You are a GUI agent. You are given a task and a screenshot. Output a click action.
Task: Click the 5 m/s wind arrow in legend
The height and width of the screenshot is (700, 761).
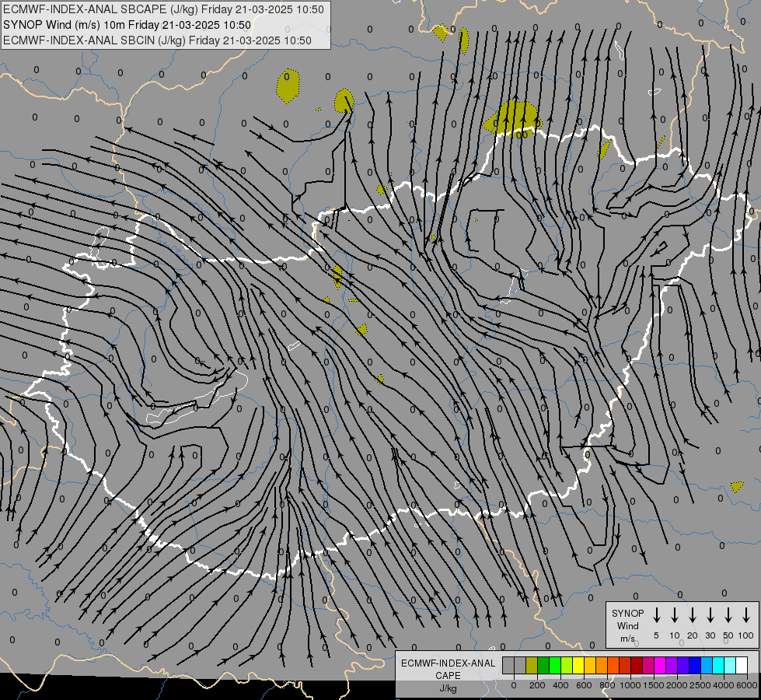coord(656,615)
